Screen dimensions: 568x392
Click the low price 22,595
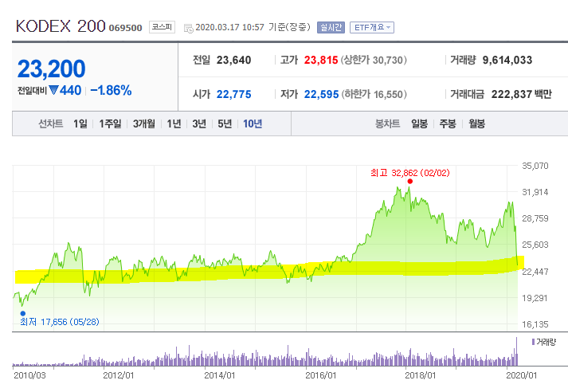321,95
